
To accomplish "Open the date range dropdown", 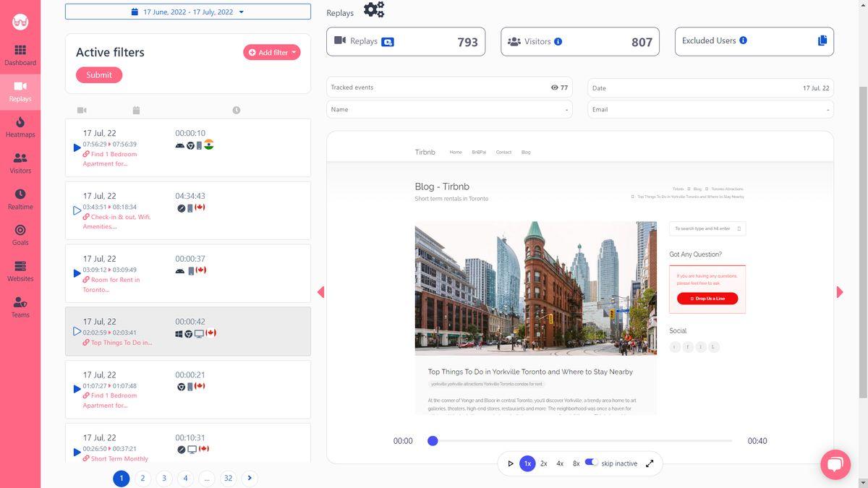I will [188, 12].
